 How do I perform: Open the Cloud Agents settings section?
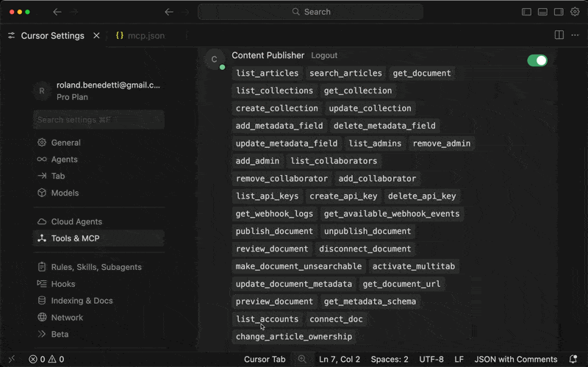[x=76, y=221]
